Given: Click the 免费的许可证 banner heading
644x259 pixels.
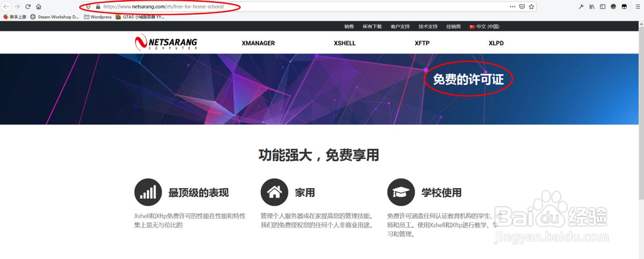Looking at the screenshot, I should tap(468, 79).
